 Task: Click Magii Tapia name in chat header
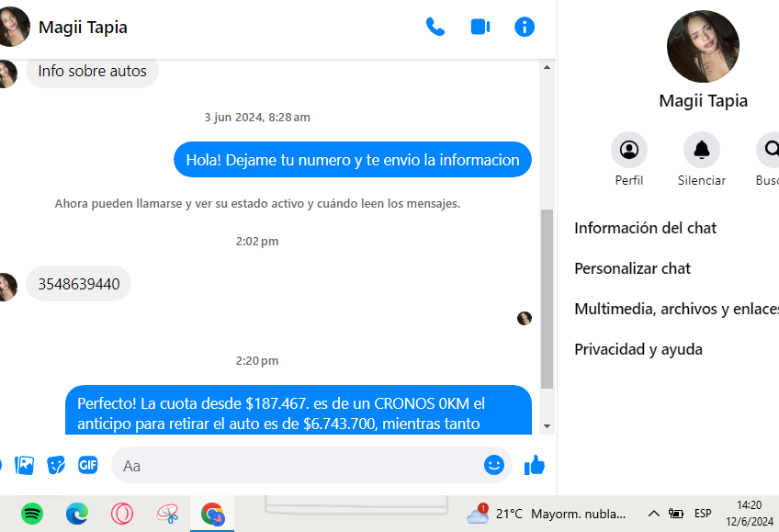click(x=83, y=28)
